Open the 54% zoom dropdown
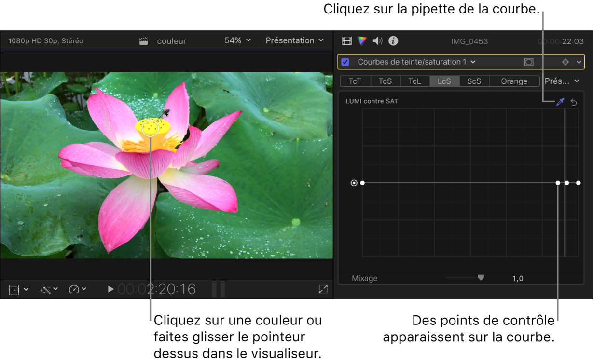Screen dimensions: 593x364 [236, 40]
